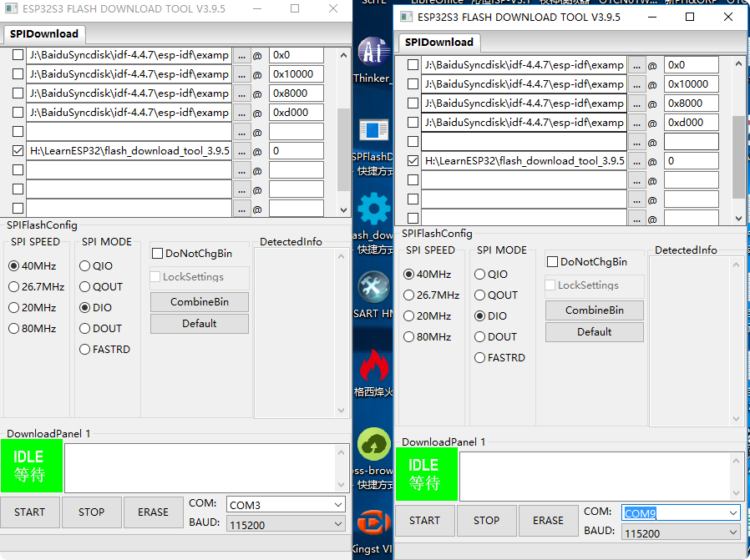
Task: Click the download log text area in the COM9 window
Action: click(x=595, y=477)
